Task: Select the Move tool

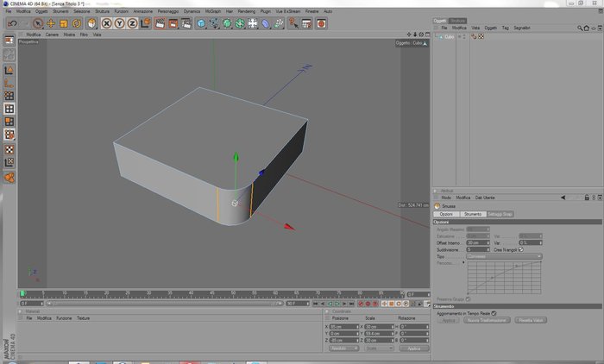Action: 51,23
